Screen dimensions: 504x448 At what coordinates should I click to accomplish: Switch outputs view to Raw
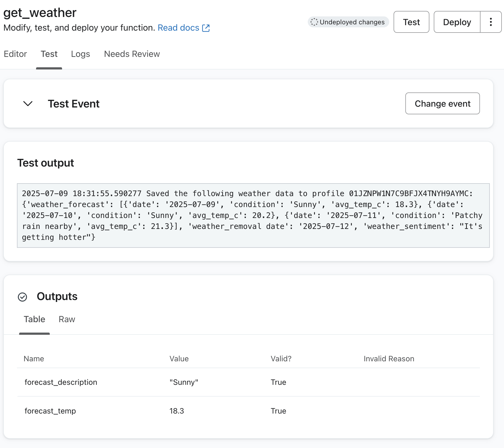pyautogui.click(x=67, y=319)
